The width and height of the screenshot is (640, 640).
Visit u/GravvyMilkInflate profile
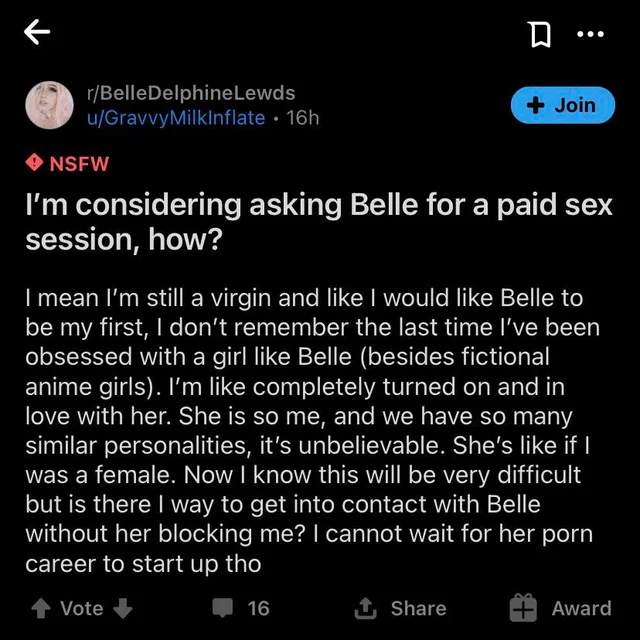176,118
